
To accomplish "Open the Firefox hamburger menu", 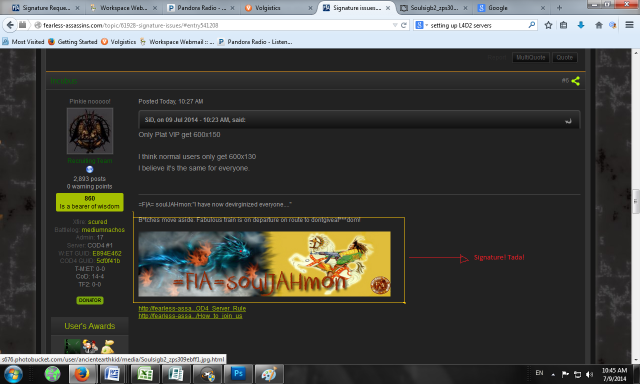I will point(629,25).
